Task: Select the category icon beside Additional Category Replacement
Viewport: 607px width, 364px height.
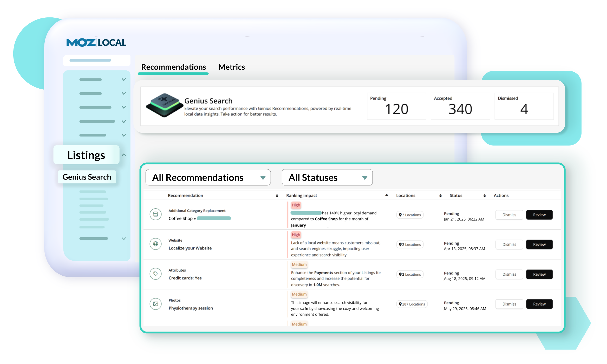Action: (x=155, y=215)
